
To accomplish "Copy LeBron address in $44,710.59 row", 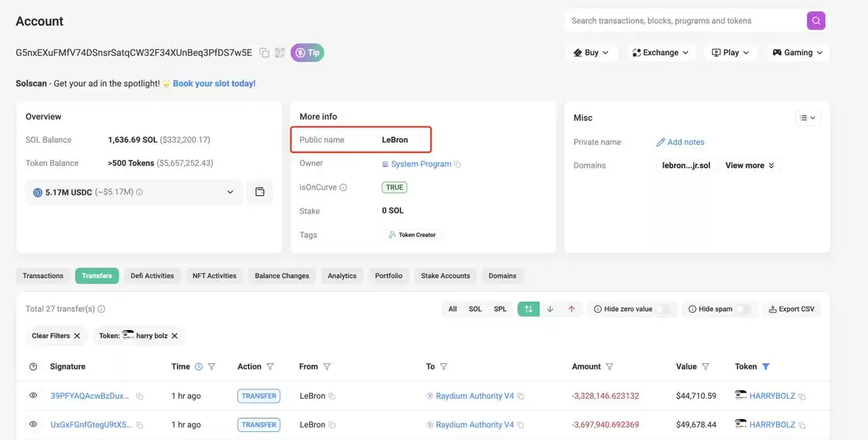I will click(332, 397).
